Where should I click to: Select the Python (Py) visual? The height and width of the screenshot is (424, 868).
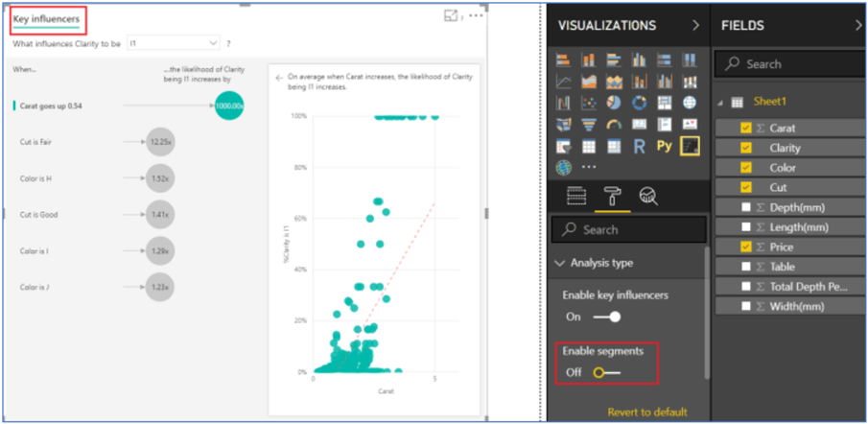[665, 146]
